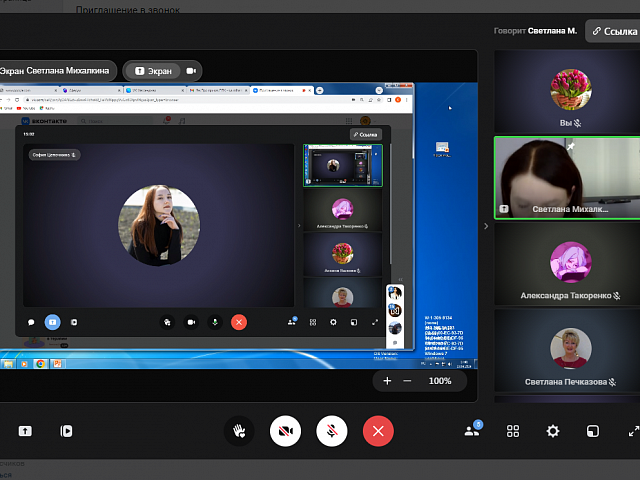Open the watch together video icon

coord(66,431)
